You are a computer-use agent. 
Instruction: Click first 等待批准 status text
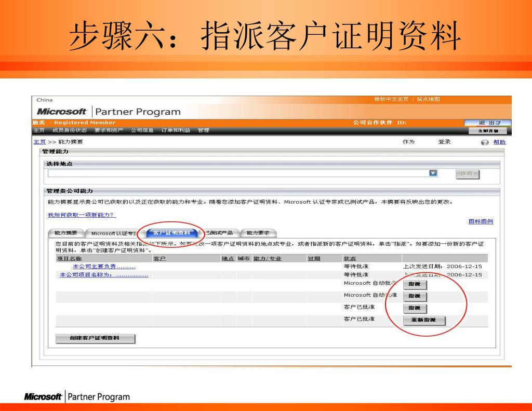[356, 267]
